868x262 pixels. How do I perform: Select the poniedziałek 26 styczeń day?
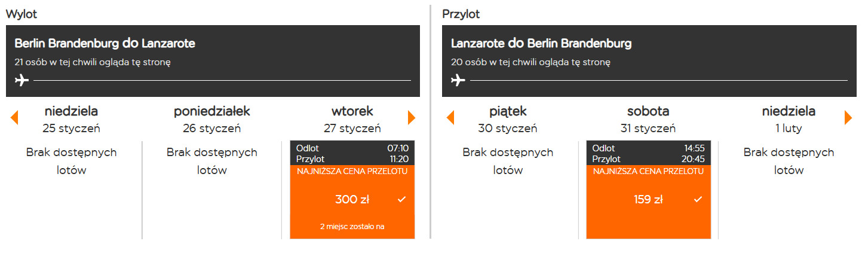(211, 119)
